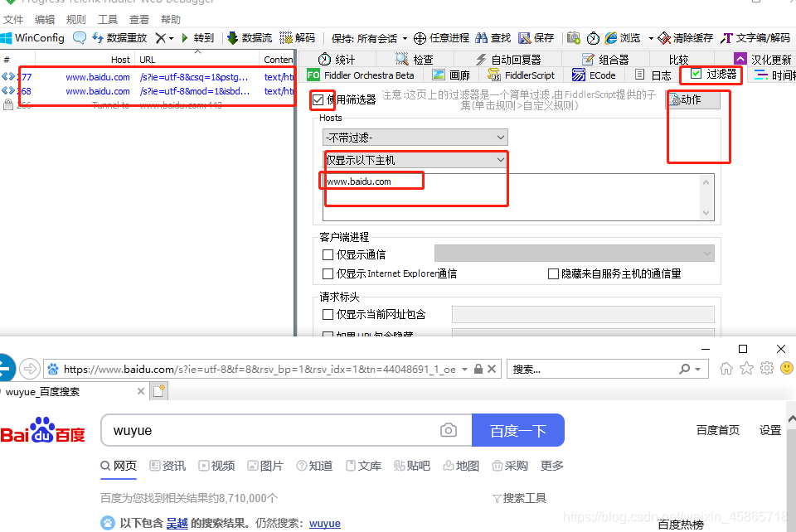The height and width of the screenshot is (532, 796).
Task: Click Baidu camera image search icon
Action: point(449,430)
